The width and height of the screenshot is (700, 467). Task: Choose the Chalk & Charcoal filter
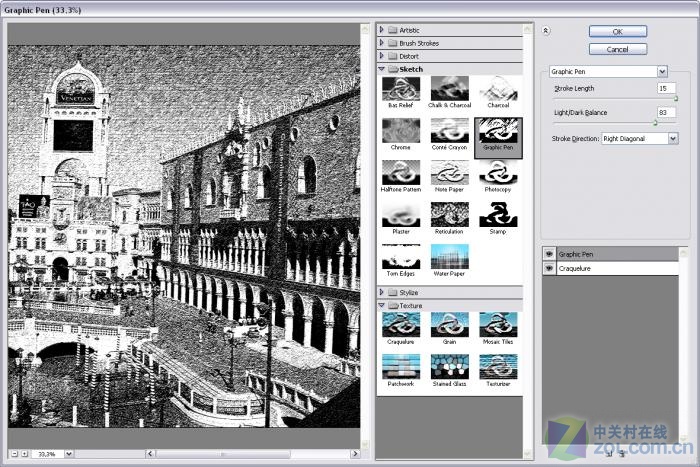click(449, 90)
